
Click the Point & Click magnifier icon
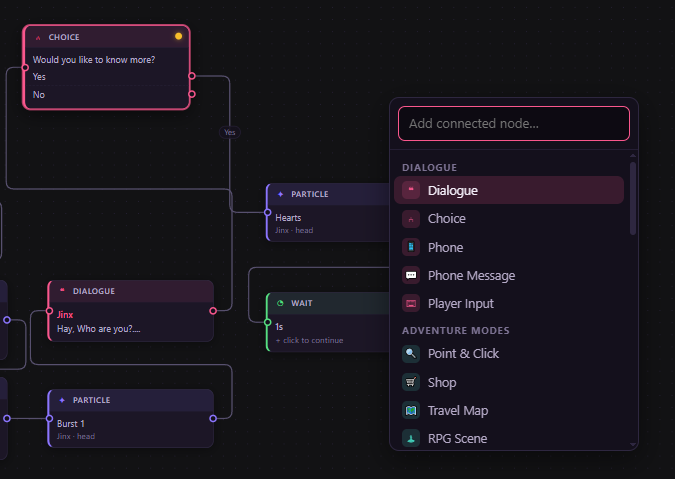tap(411, 354)
